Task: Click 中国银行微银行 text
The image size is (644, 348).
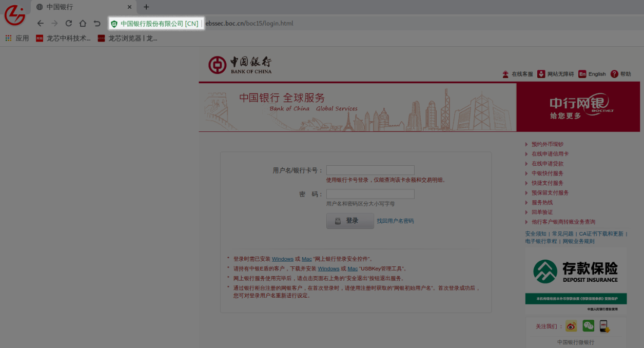Action: click(576, 342)
